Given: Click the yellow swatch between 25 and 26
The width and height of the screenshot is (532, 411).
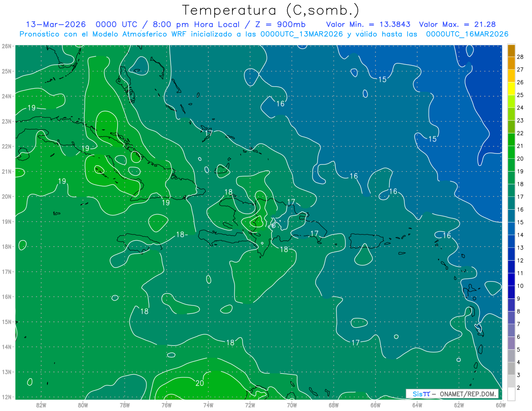Looking at the screenshot, I should [x=511, y=89].
